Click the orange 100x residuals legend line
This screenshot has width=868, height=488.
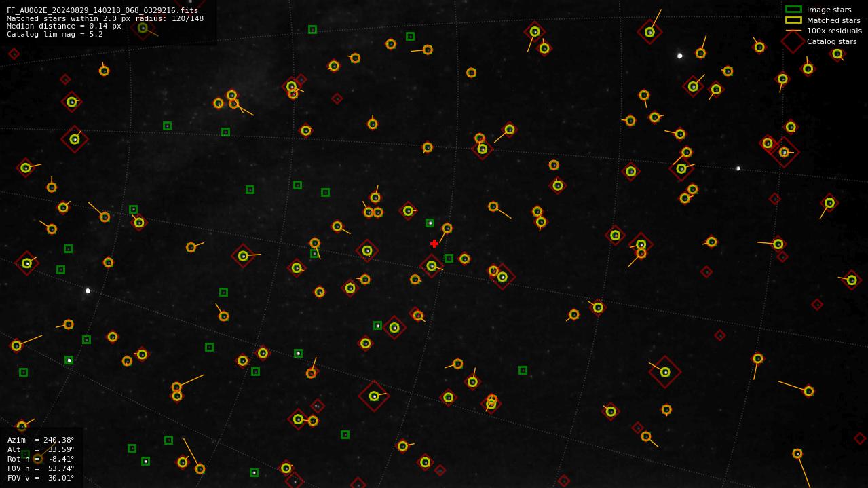click(793, 31)
